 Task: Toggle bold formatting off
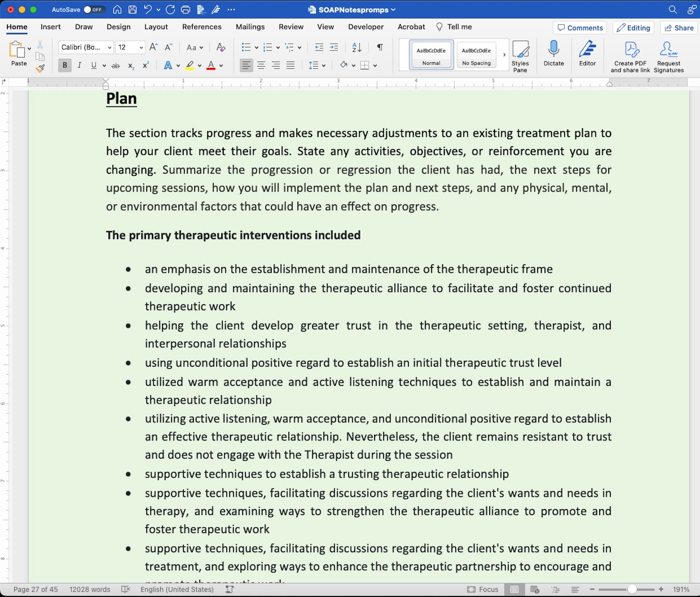[x=64, y=65]
